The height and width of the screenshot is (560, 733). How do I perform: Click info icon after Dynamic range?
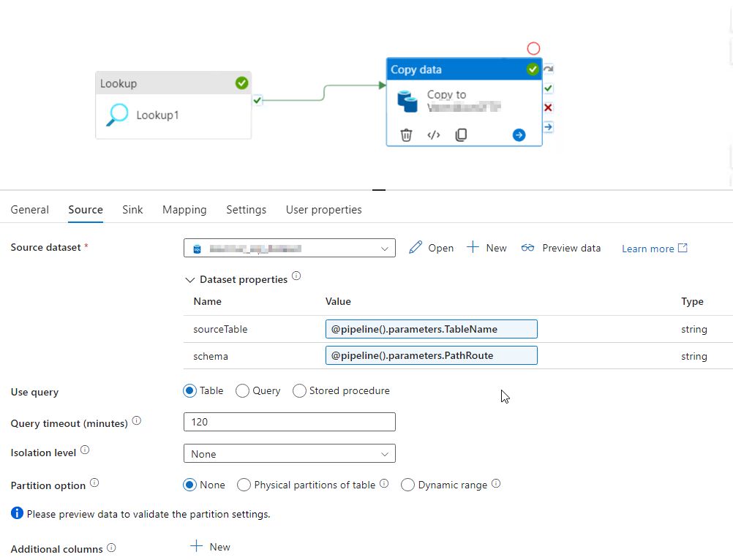(x=496, y=483)
